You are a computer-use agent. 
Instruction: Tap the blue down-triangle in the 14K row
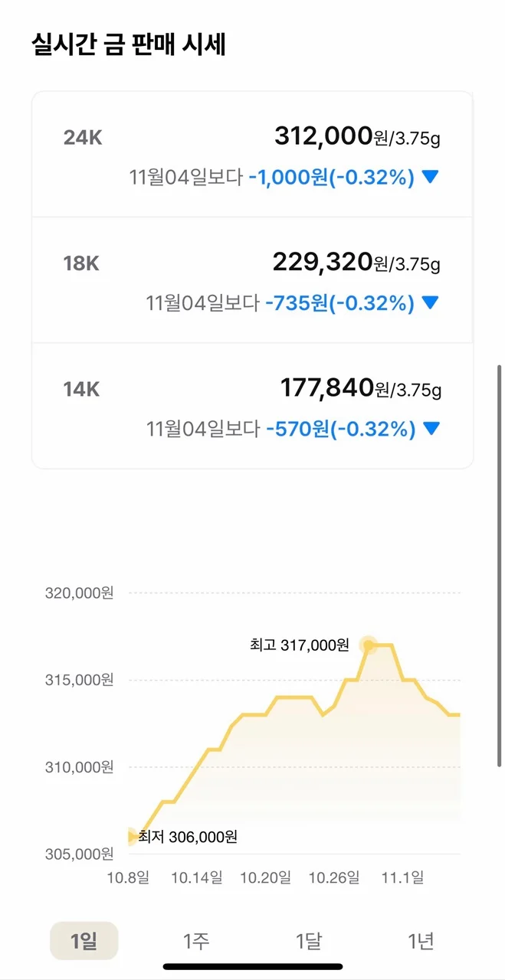[432, 429]
